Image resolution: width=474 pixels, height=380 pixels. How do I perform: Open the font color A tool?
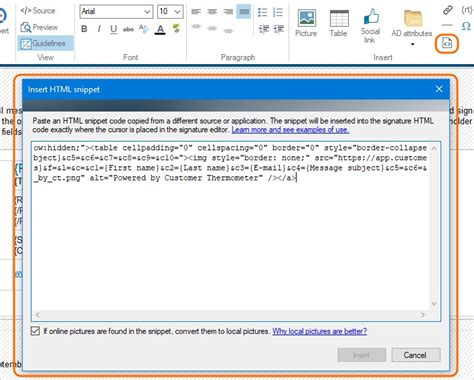click(160, 30)
